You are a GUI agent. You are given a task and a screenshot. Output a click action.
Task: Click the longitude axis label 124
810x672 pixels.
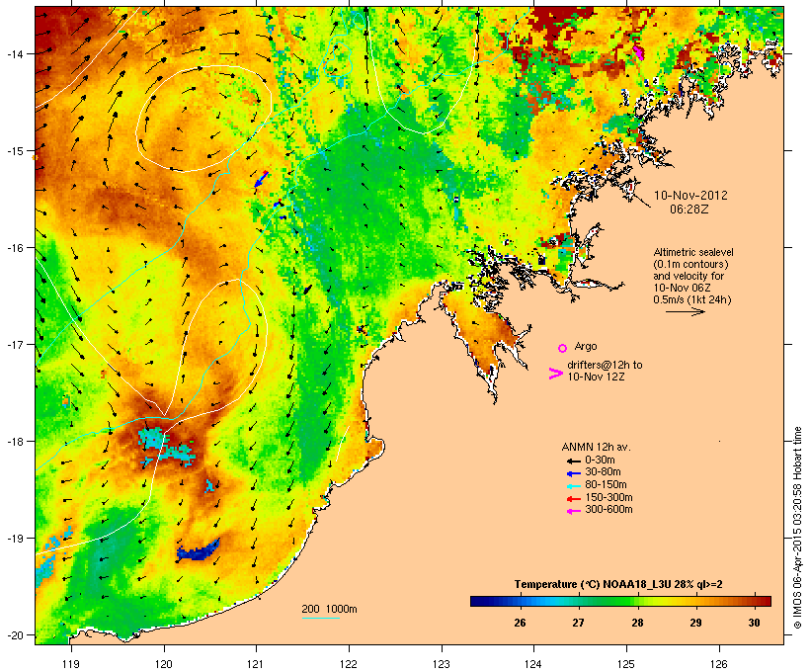[x=533, y=664]
